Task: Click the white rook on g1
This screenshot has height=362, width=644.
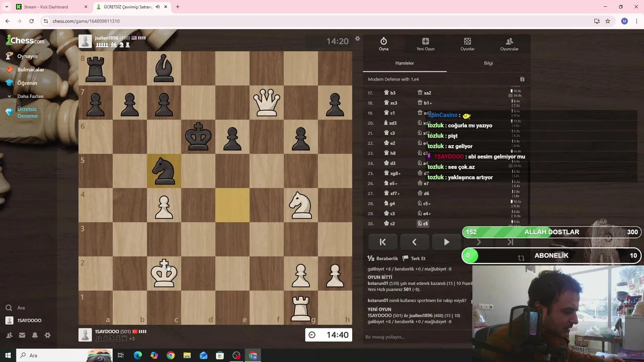Action: 301,308
